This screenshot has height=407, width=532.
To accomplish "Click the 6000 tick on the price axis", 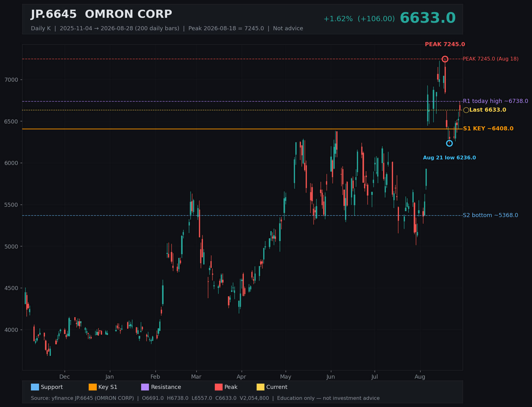I will [12, 163].
